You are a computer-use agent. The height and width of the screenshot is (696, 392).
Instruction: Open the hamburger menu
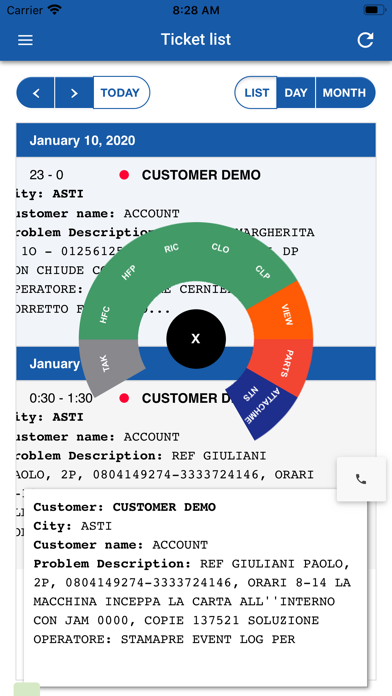(x=25, y=40)
